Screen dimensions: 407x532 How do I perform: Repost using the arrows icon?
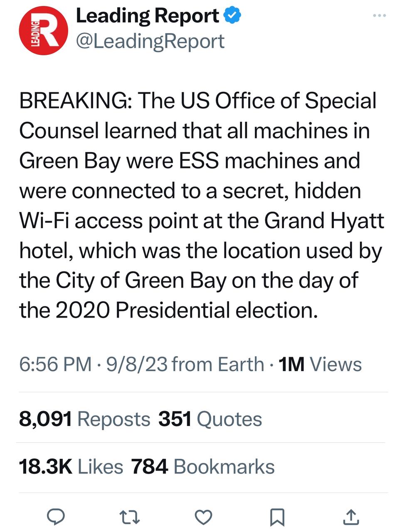click(x=129, y=517)
